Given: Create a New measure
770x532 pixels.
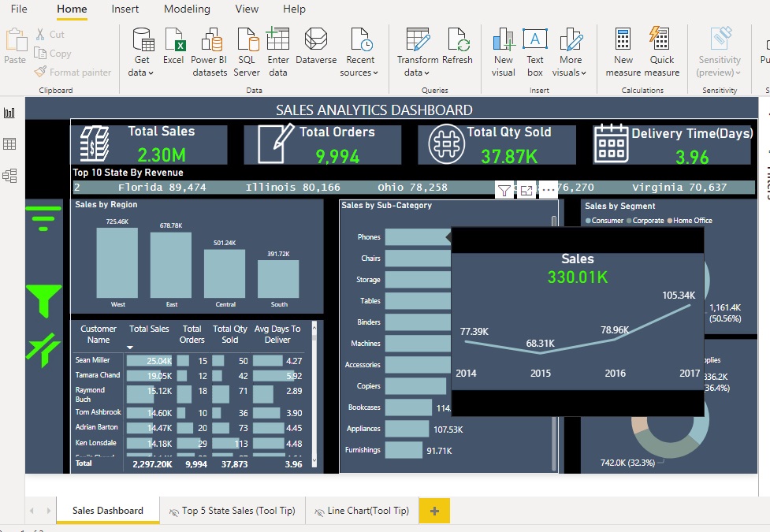Looking at the screenshot, I should tap(623, 53).
